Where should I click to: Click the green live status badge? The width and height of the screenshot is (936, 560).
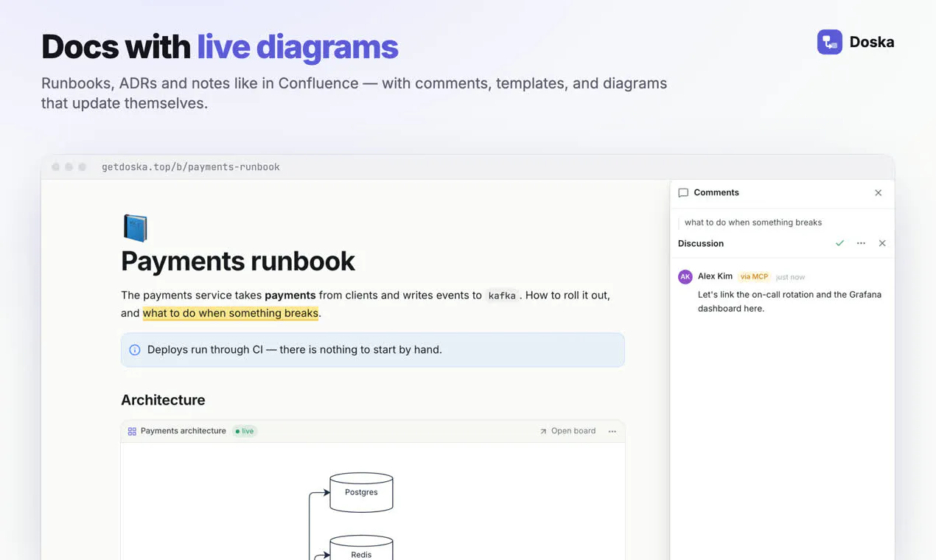tap(245, 431)
